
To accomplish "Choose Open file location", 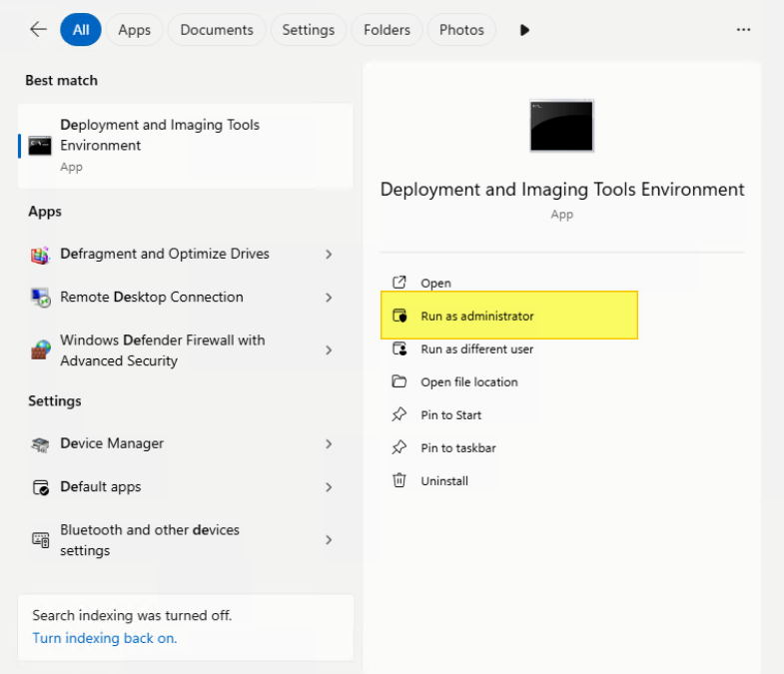I will click(468, 382).
